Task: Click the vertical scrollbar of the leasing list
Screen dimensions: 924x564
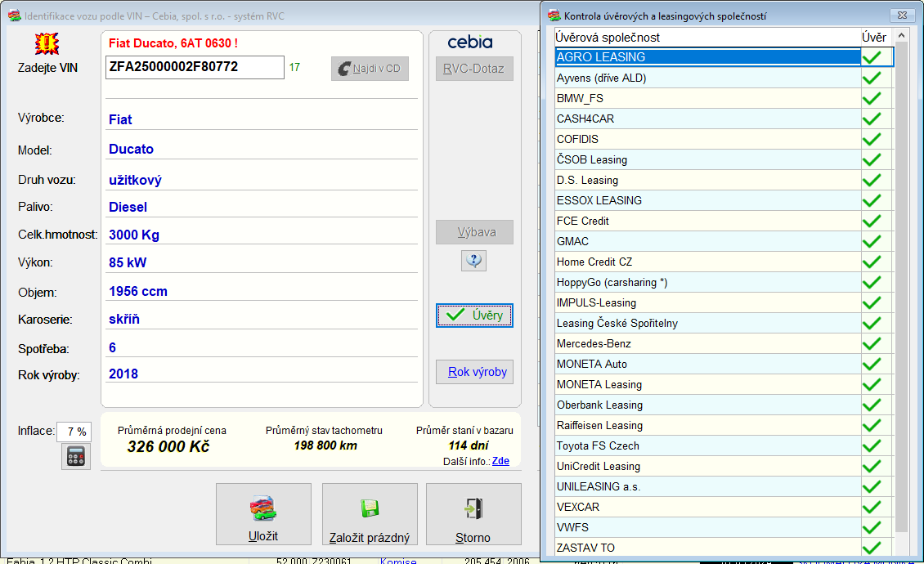Action: 901,286
